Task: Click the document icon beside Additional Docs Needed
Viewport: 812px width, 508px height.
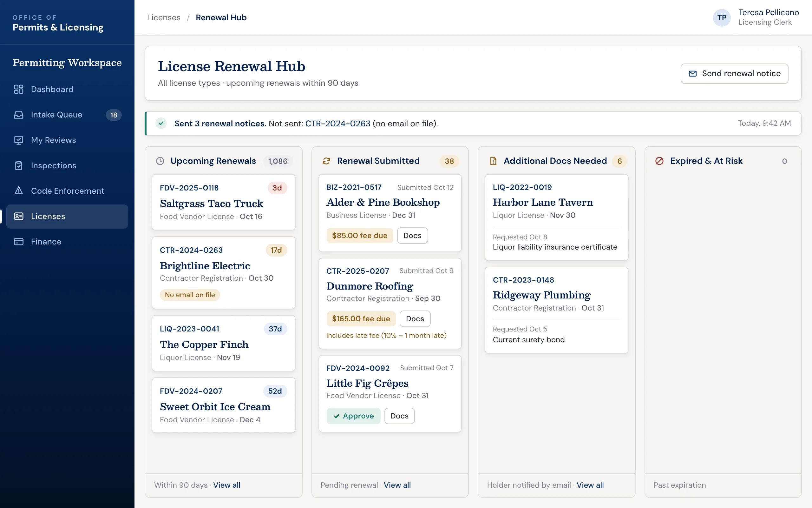Action: click(x=493, y=161)
